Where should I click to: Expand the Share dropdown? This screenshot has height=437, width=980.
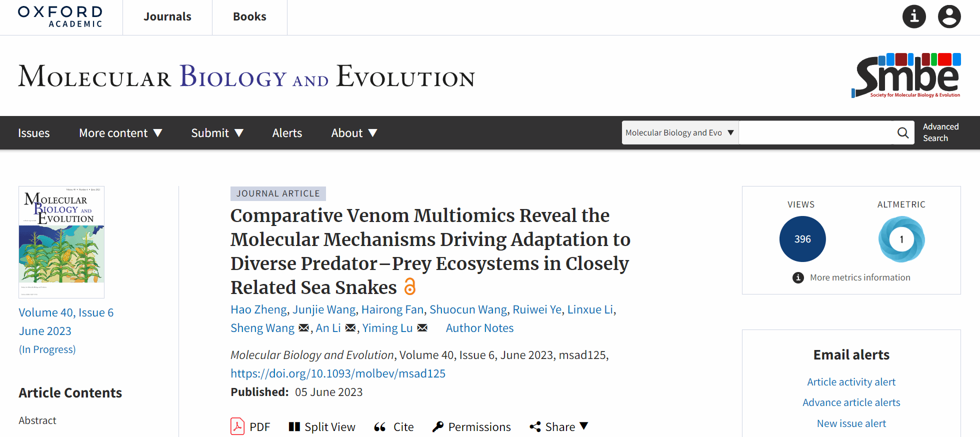click(x=559, y=426)
